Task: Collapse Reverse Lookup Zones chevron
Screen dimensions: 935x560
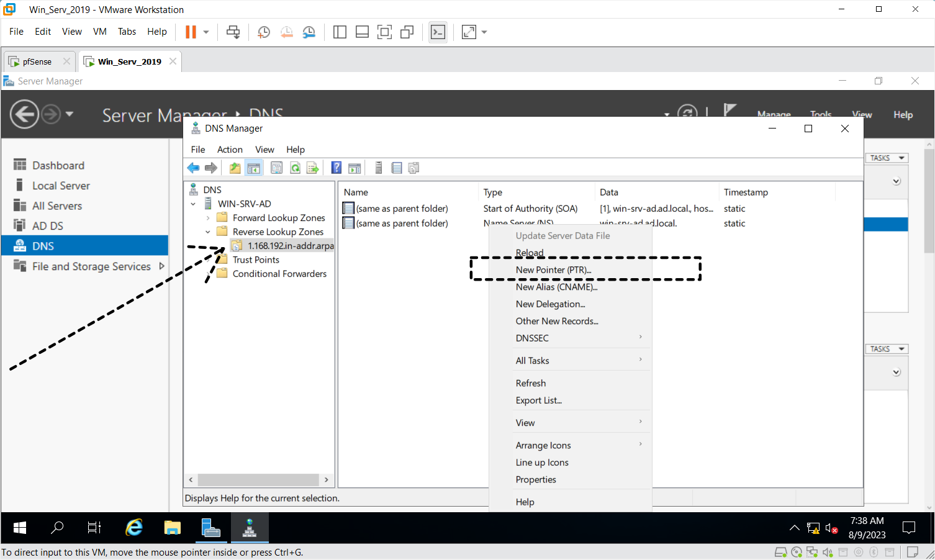Action: [208, 232]
